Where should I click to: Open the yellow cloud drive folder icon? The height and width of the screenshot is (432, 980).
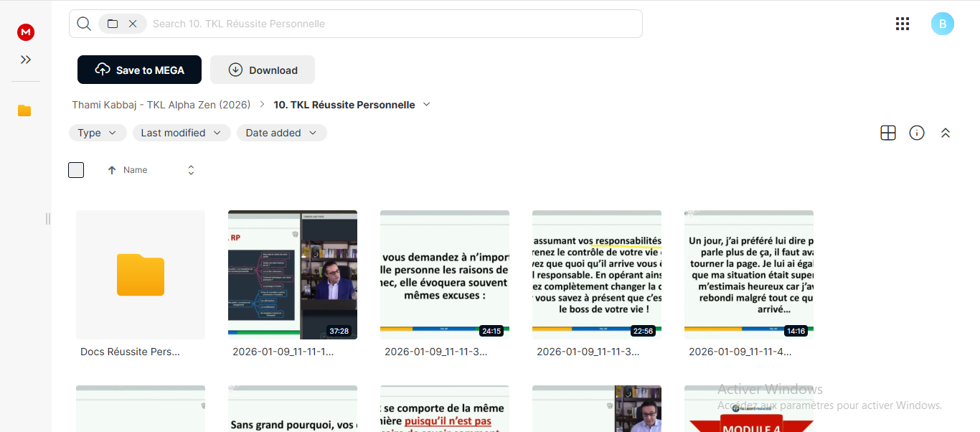(x=24, y=111)
